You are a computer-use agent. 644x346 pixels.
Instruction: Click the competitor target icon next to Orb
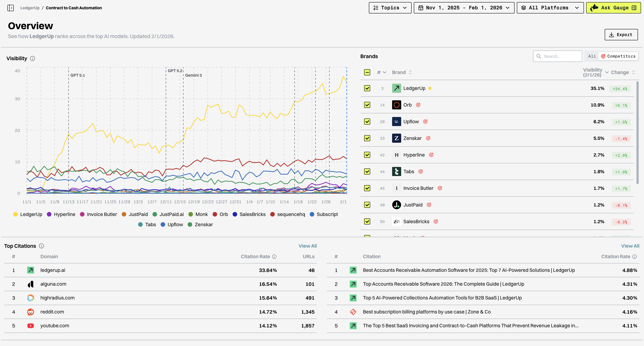[418, 105]
